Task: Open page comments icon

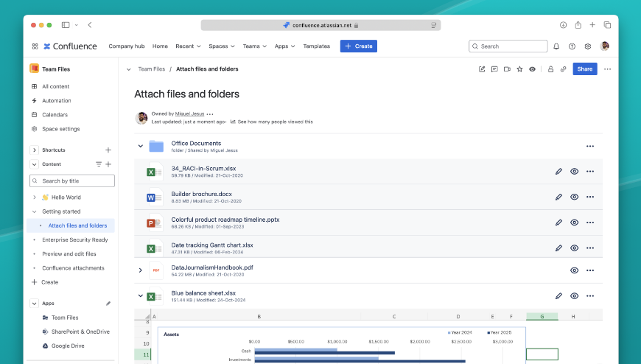Action: [494, 69]
